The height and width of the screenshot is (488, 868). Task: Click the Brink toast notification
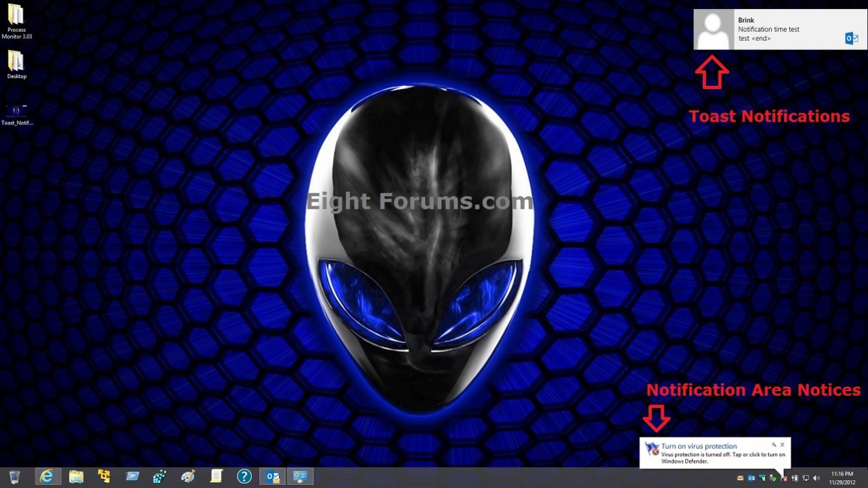780,29
